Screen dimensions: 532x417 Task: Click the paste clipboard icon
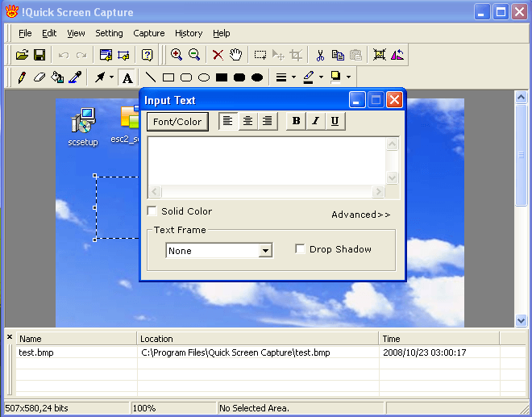pos(355,55)
